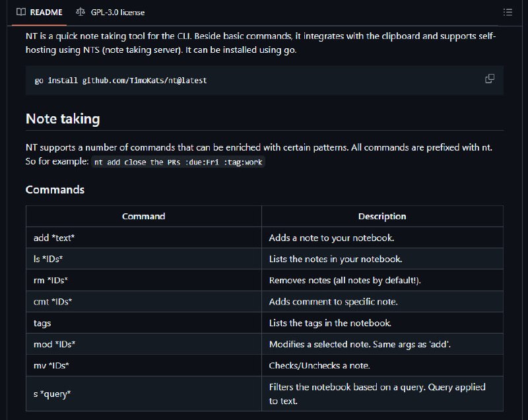Click 'Modifies a selected note' description
This screenshot has width=528, height=420.
click(360, 344)
